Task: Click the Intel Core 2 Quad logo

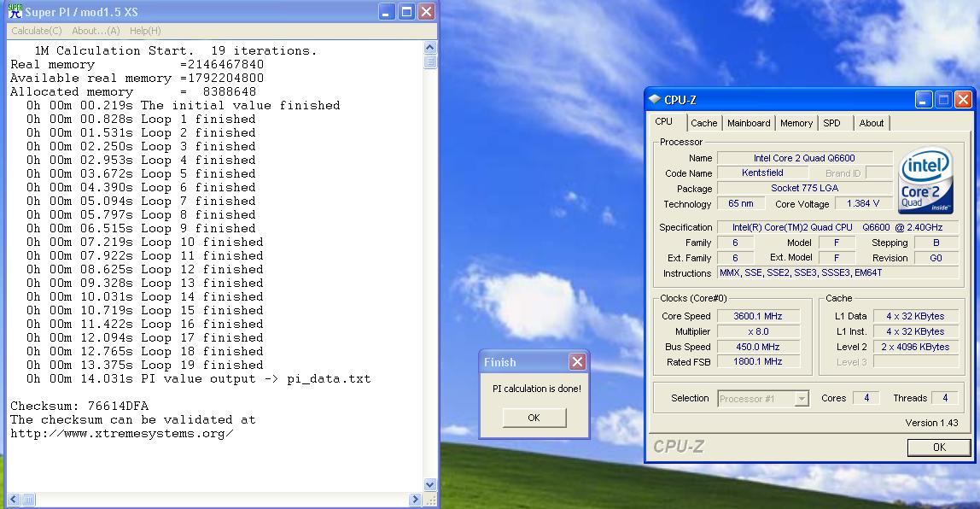Action: (925, 180)
